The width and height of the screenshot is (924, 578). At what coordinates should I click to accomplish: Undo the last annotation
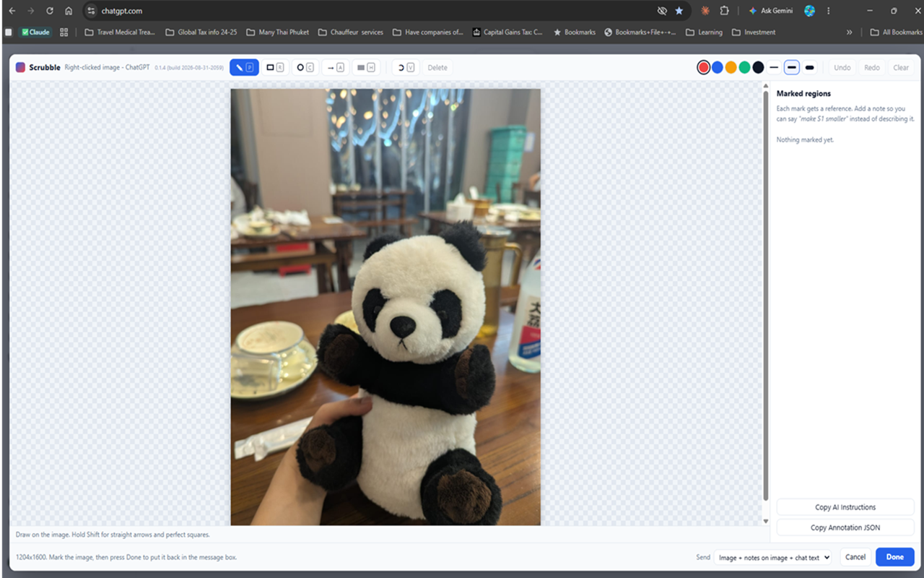(x=842, y=67)
